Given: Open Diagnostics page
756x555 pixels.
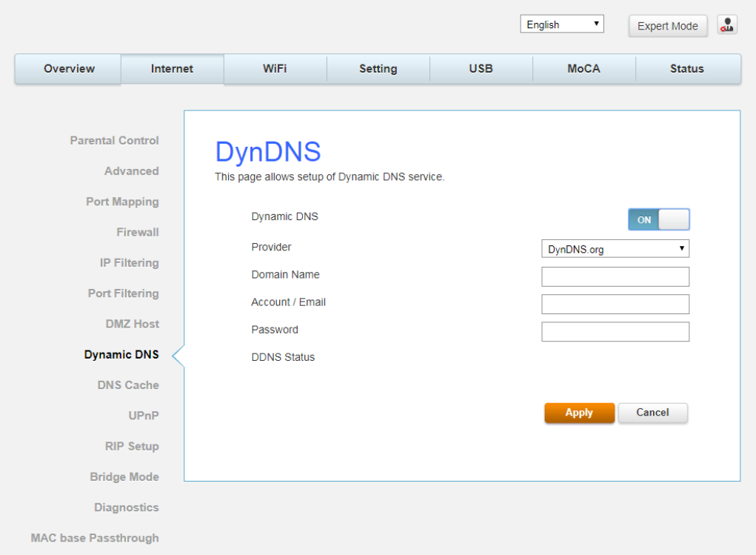Looking at the screenshot, I should [x=127, y=508].
